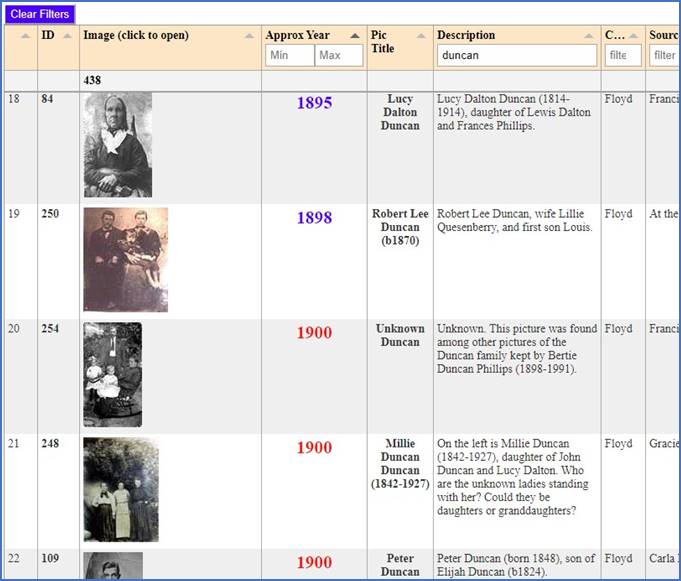The image size is (681, 581).
Task: Click Floyd in the Peter Duncan row
Action: pos(618,558)
